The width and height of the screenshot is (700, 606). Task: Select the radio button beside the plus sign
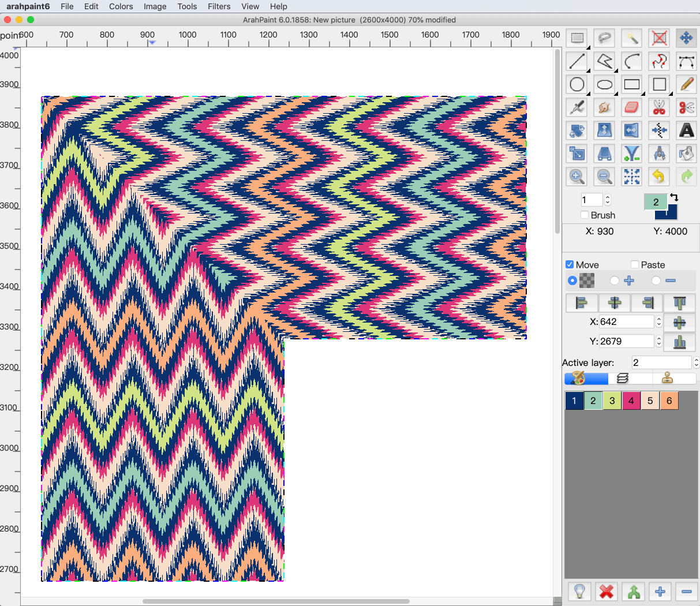615,280
